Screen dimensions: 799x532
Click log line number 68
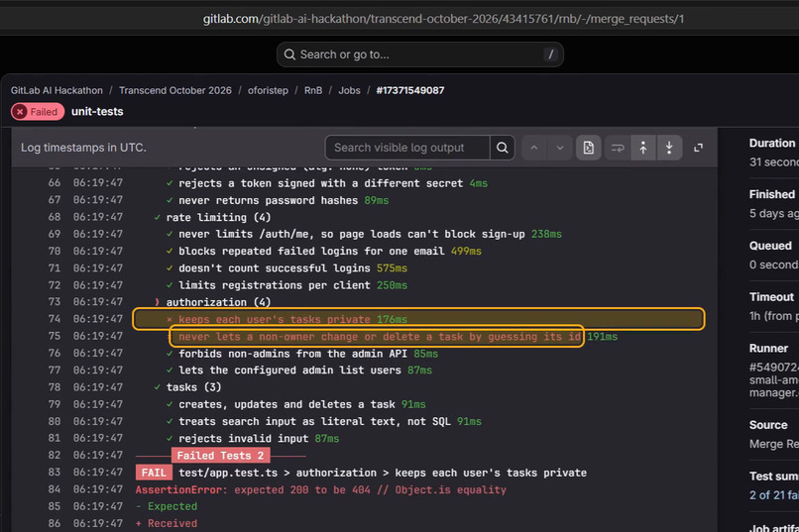click(54, 217)
